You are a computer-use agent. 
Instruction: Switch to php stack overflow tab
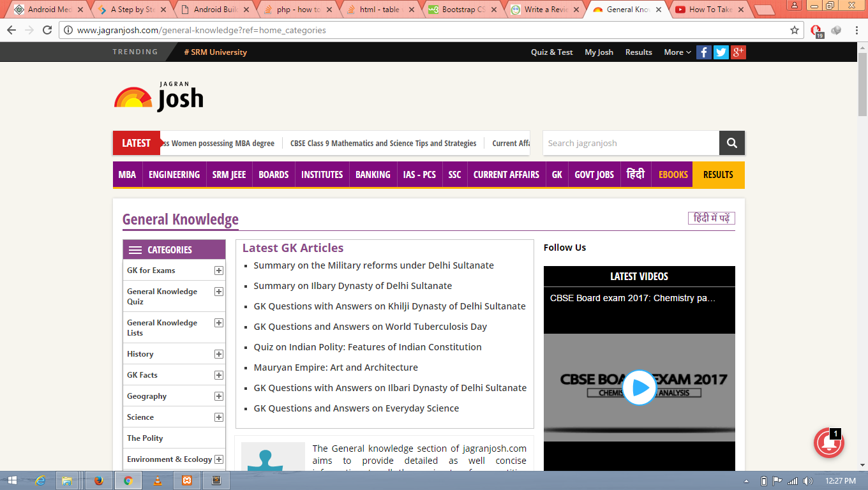pos(298,10)
